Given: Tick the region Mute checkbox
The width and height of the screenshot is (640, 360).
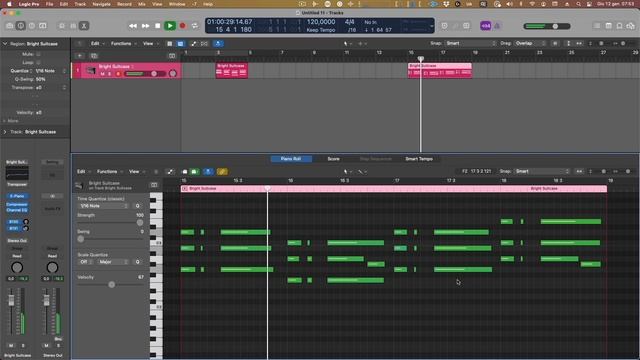Looking at the screenshot, I should pyautogui.click(x=38, y=54).
